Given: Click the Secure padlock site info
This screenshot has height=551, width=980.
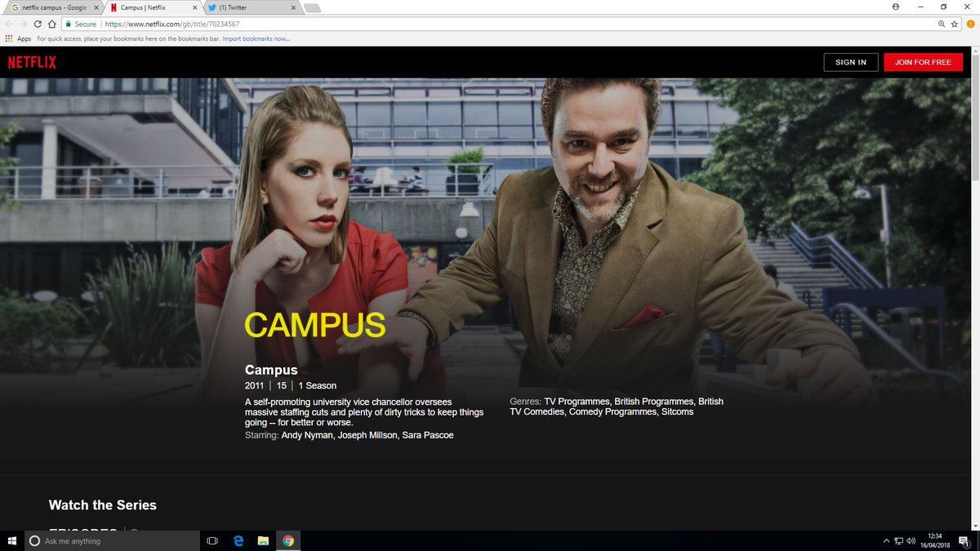Looking at the screenshot, I should (x=81, y=24).
